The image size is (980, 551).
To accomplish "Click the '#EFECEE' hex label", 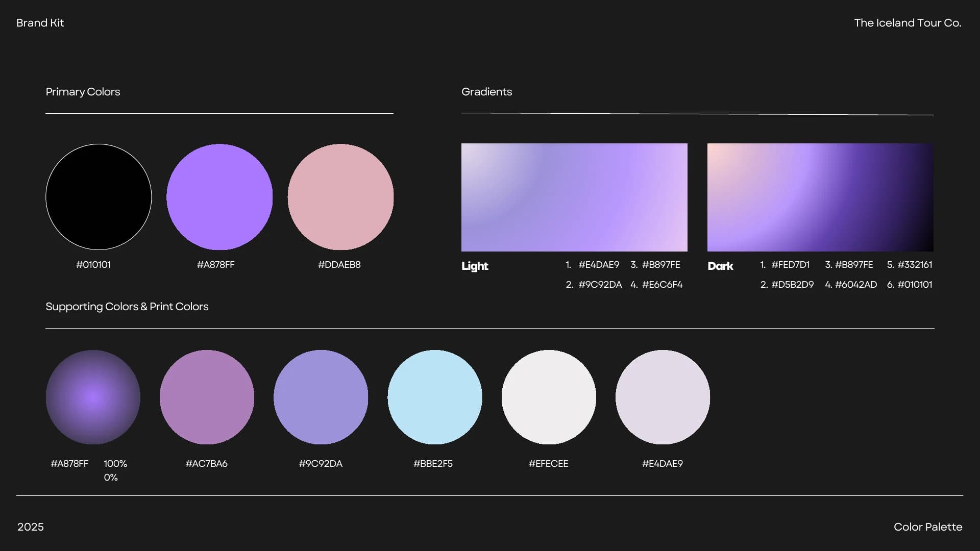I will point(549,464).
